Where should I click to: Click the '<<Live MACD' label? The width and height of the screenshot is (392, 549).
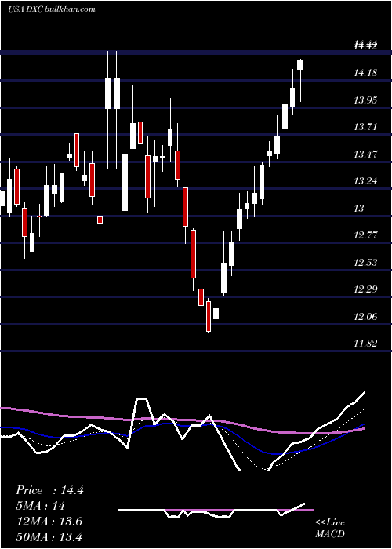tap(330, 528)
